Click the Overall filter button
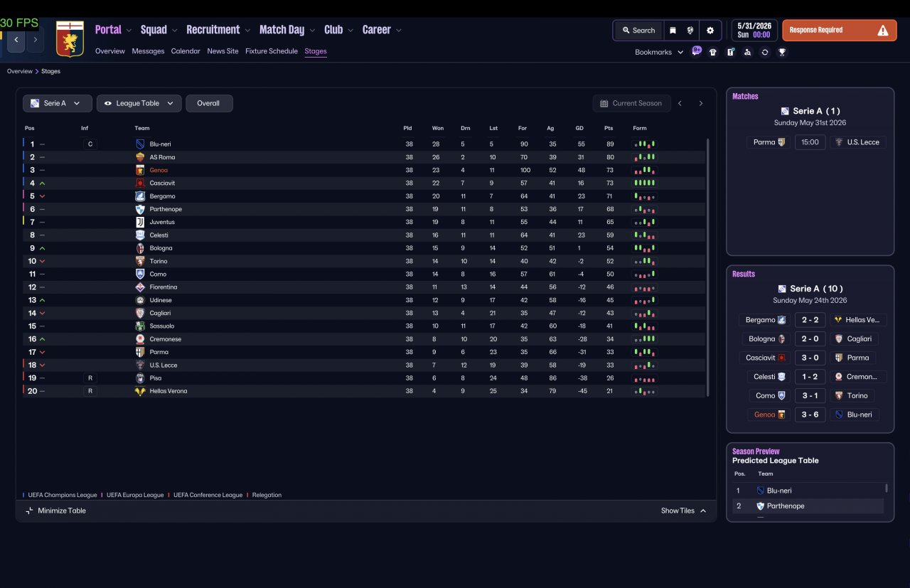910x588 pixels. click(x=209, y=103)
